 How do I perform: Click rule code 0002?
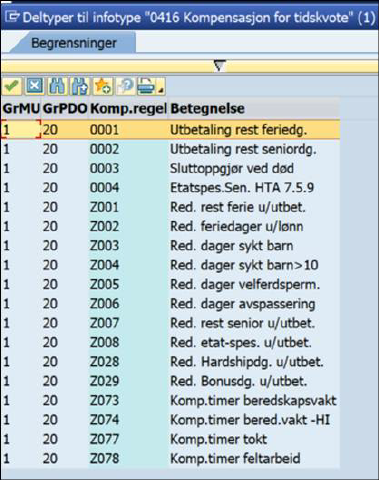click(x=104, y=149)
